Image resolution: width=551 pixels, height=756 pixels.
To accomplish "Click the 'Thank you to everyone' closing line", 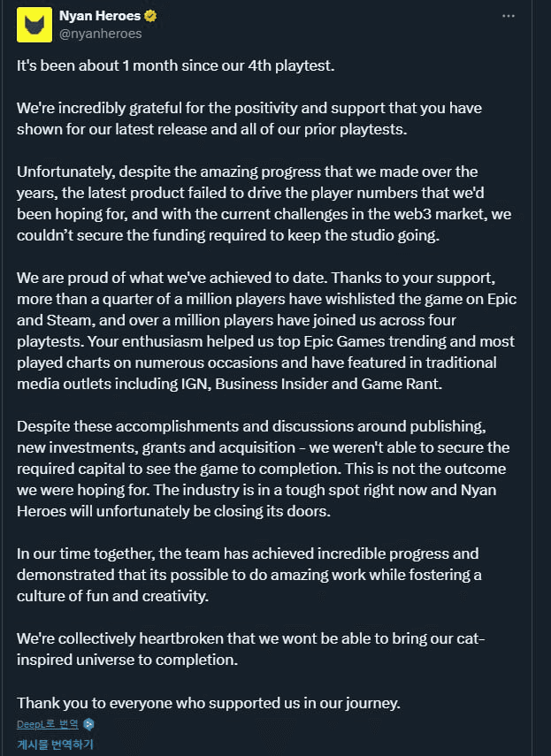I will click(209, 703).
